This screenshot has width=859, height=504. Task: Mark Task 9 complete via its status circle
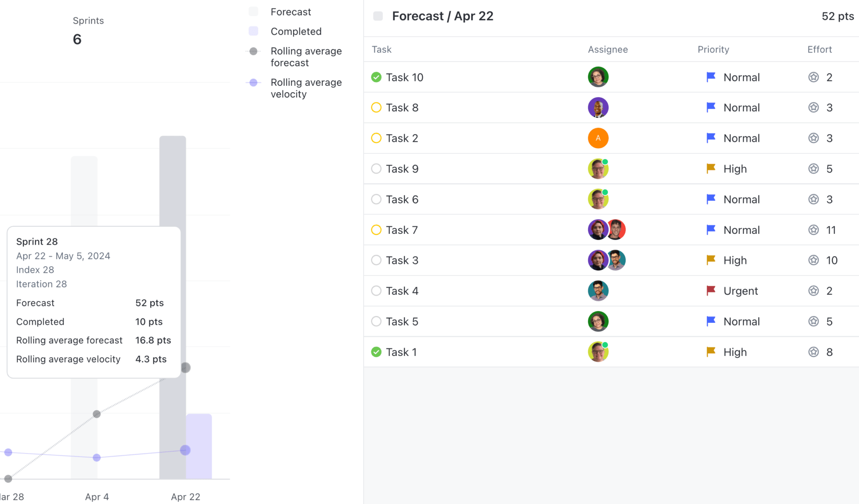[x=376, y=169]
